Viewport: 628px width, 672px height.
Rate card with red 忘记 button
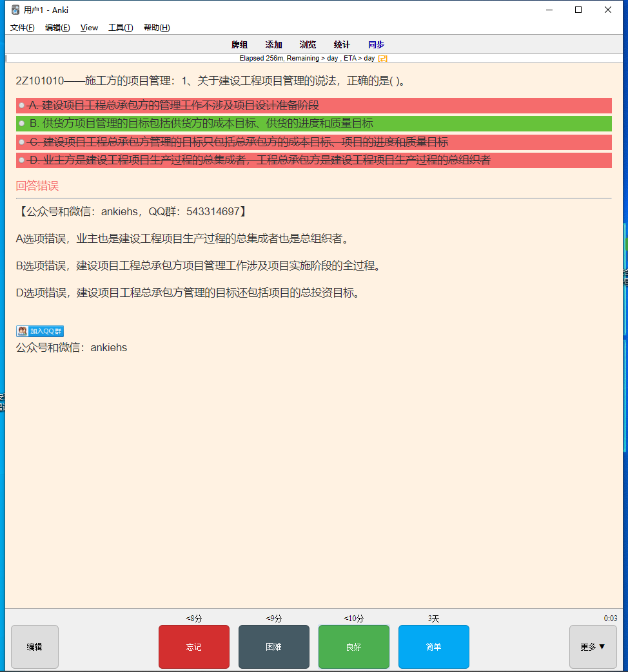194,647
